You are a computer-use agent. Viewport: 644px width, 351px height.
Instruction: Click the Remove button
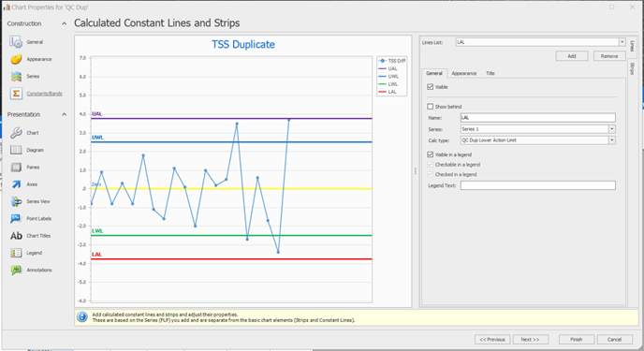[609, 56]
